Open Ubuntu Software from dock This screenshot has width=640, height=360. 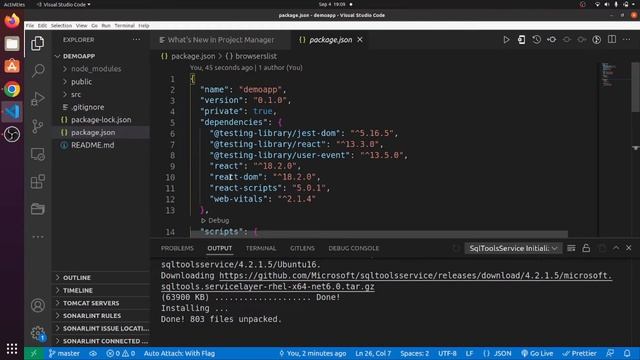click(x=12, y=66)
